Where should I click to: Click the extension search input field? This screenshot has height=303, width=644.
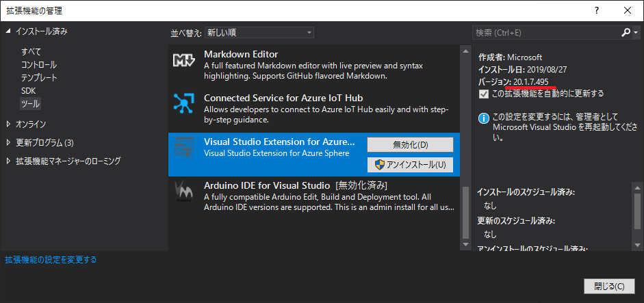pyautogui.click(x=545, y=32)
